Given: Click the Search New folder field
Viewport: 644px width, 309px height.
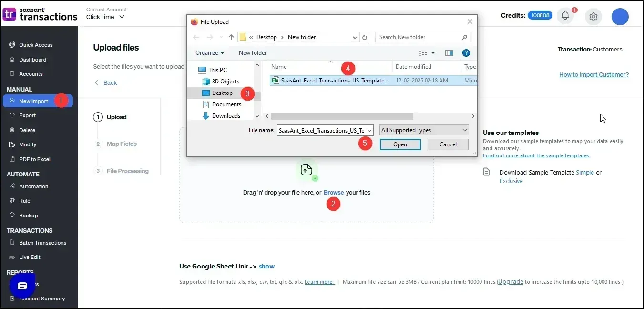Looking at the screenshot, I should 423,37.
